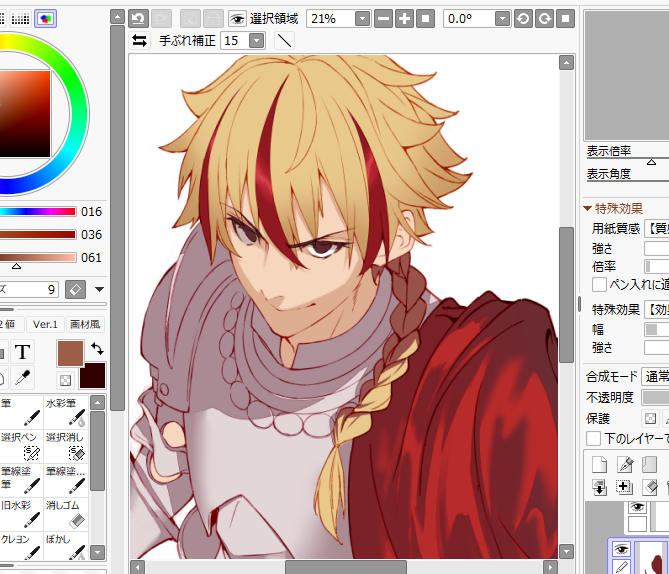
Task: Switch to transparent color checker icon
Action: click(65, 380)
